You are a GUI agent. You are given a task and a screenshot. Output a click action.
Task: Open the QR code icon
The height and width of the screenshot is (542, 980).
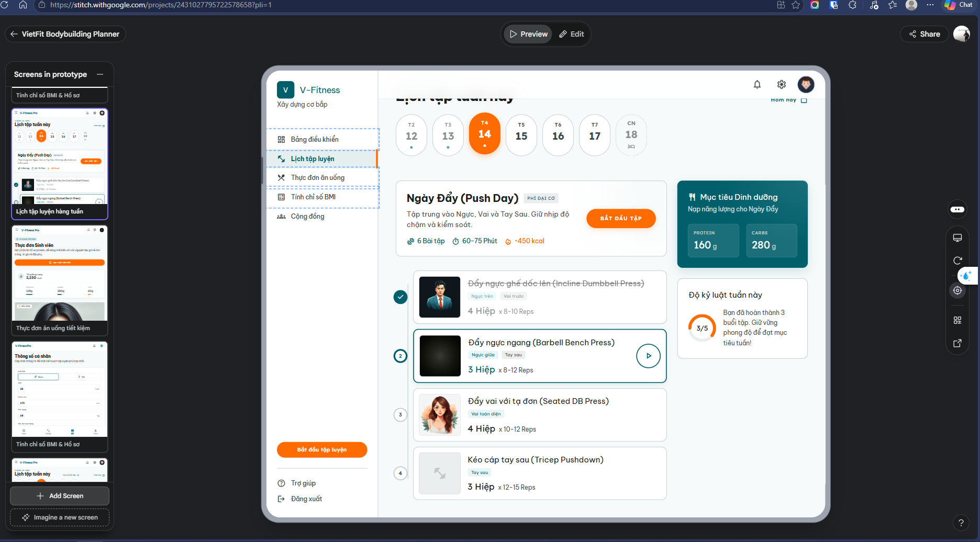(x=957, y=320)
